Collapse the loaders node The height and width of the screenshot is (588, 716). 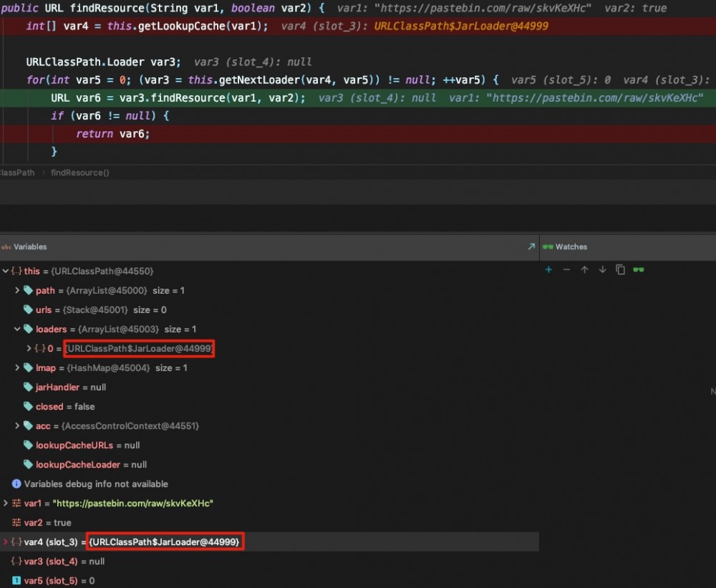click(16, 329)
